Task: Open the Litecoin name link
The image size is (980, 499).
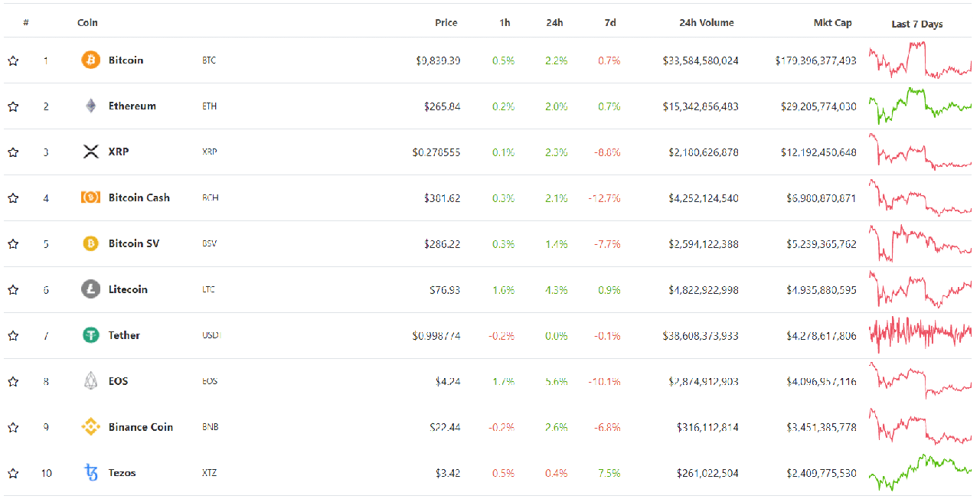Action: pyautogui.click(x=128, y=289)
